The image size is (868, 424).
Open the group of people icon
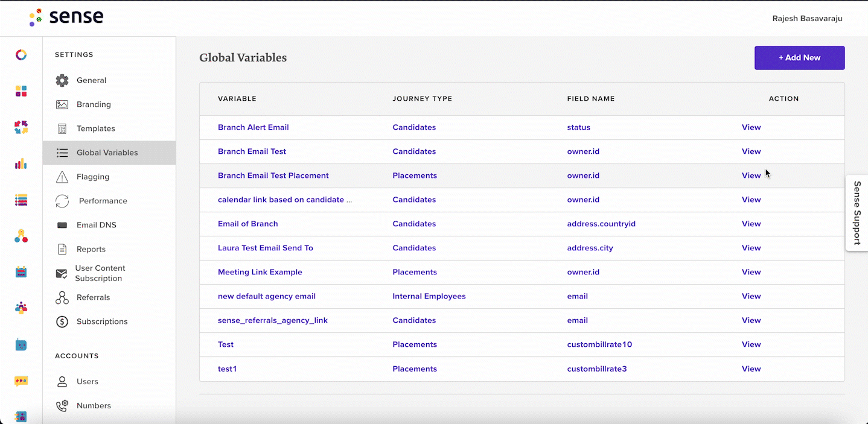(21, 308)
